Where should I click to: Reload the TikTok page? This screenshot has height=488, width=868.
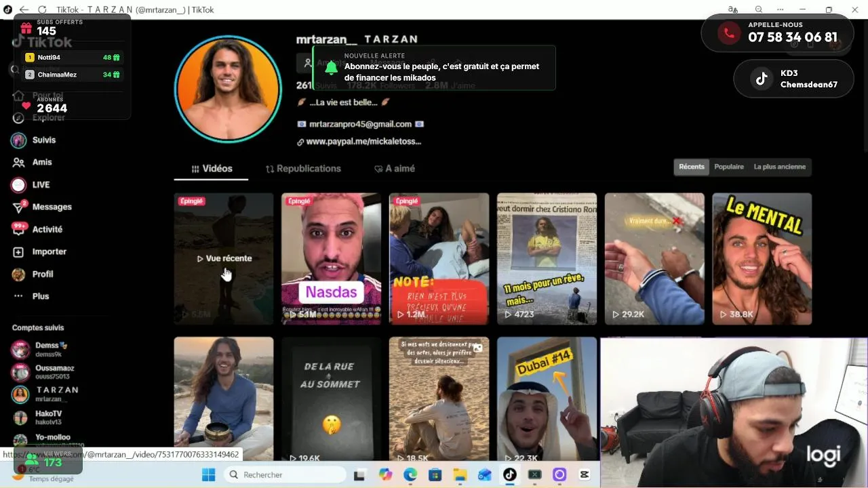pos(42,9)
